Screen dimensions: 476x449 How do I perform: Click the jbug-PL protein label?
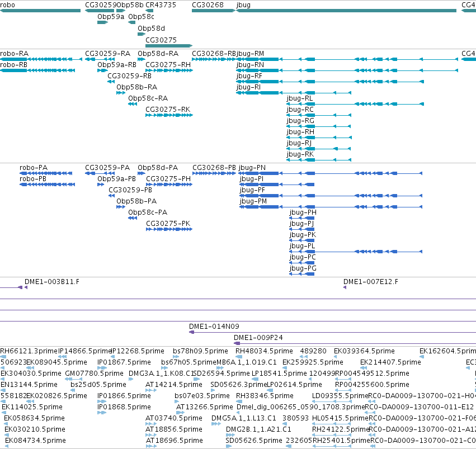coord(302,246)
